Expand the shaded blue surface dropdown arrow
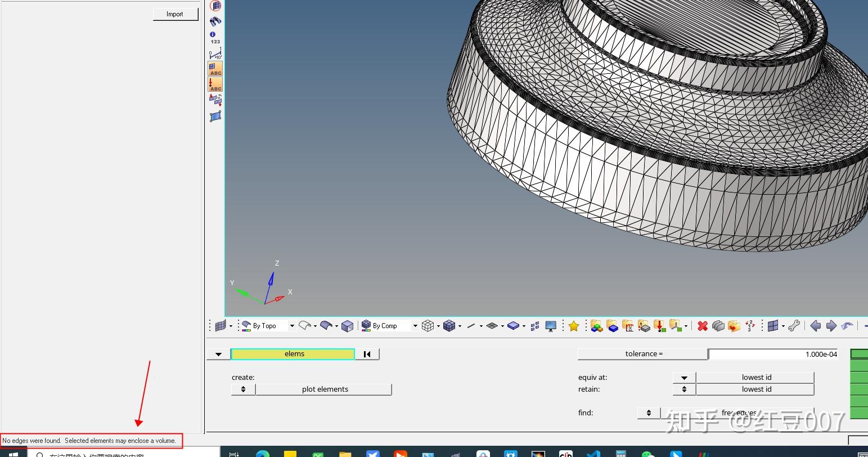The image size is (868, 457). pyautogui.click(x=336, y=326)
